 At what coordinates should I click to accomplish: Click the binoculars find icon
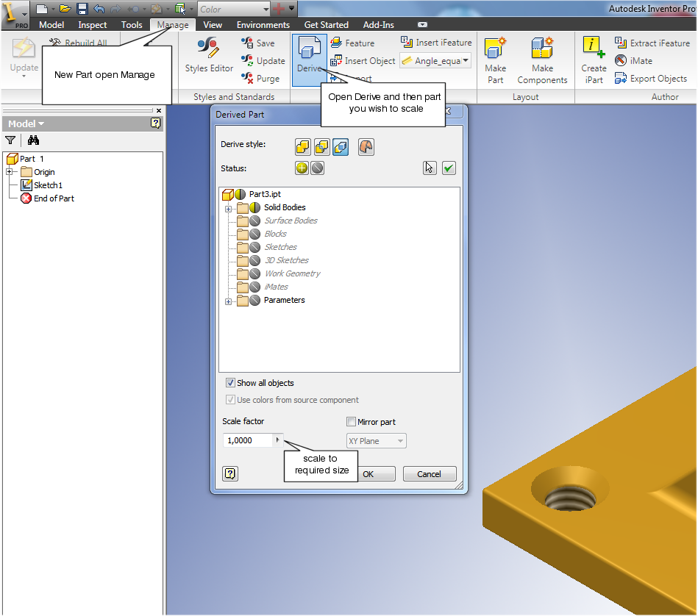tap(33, 140)
